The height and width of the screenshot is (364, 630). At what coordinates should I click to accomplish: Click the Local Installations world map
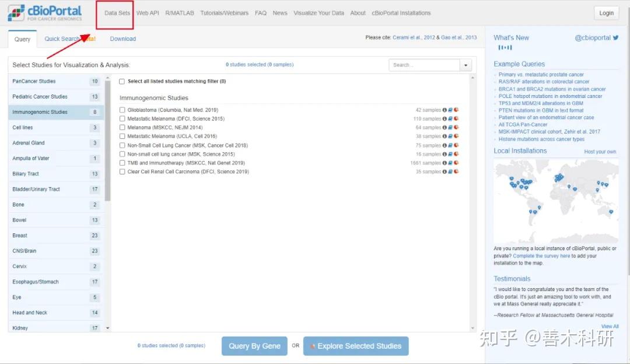point(556,201)
